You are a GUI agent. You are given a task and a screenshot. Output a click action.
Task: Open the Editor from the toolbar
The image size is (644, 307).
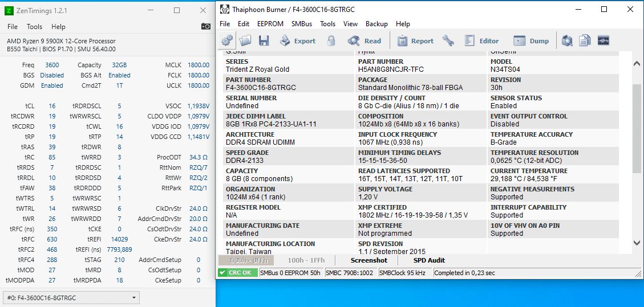pyautogui.click(x=481, y=40)
